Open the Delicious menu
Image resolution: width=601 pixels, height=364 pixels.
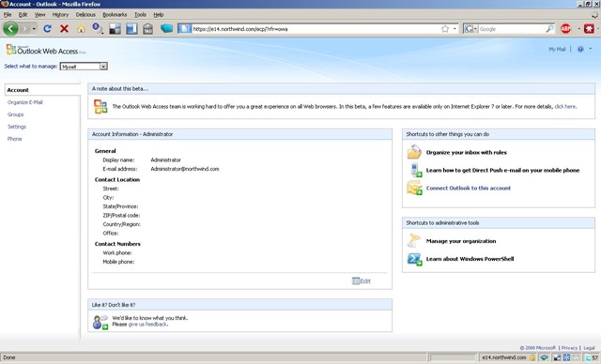(x=85, y=15)
